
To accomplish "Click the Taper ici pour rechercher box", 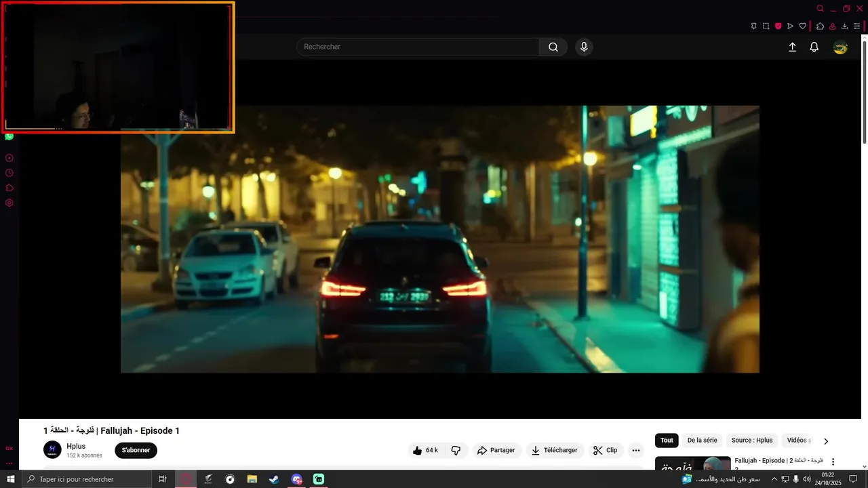I will click(x=86, y=479).
